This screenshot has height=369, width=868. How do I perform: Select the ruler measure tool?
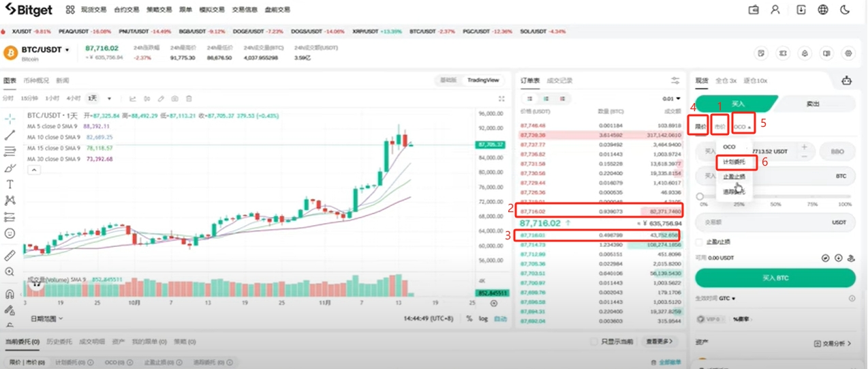(10, 255)
